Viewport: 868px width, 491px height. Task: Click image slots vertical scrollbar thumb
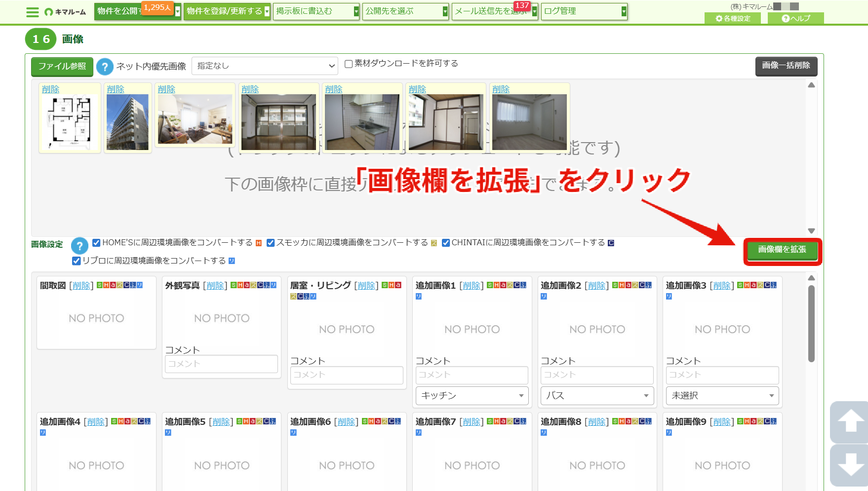point(811,324)
